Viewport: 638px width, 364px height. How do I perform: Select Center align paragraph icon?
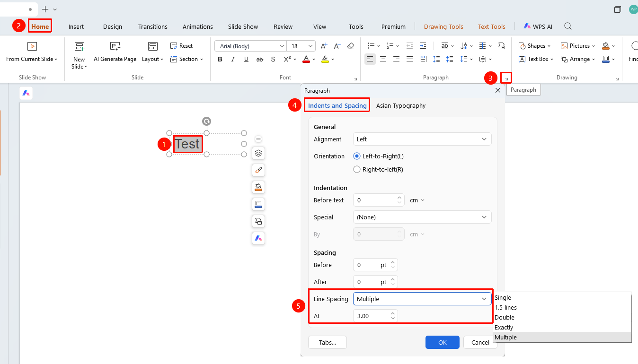click(383, 59)
